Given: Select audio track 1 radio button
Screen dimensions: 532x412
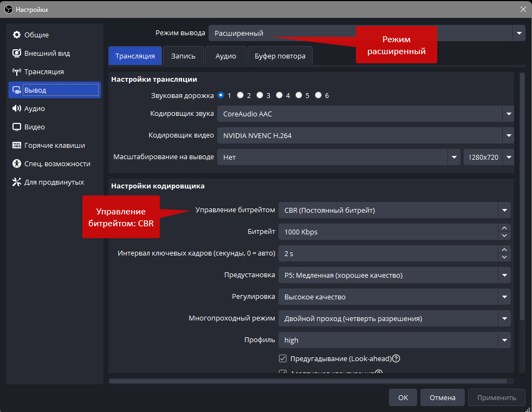Looking at the screenshot, I should 221,95.
